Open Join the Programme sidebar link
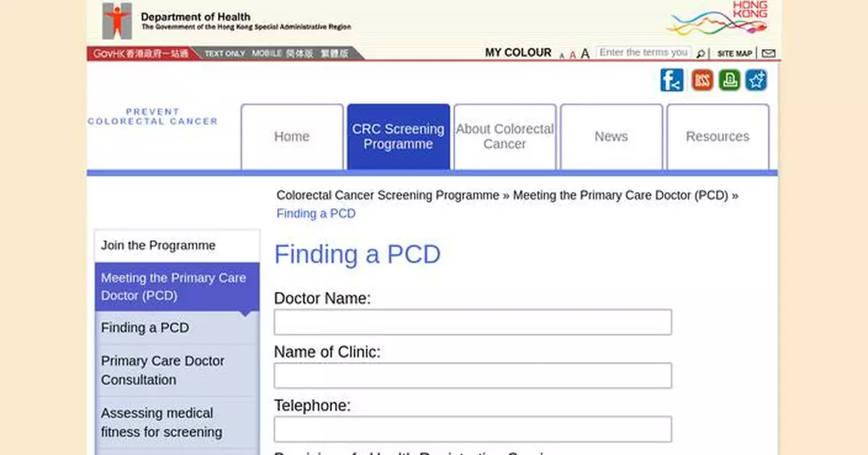This screenshot has width=868, height=455. tap(158, 245)
